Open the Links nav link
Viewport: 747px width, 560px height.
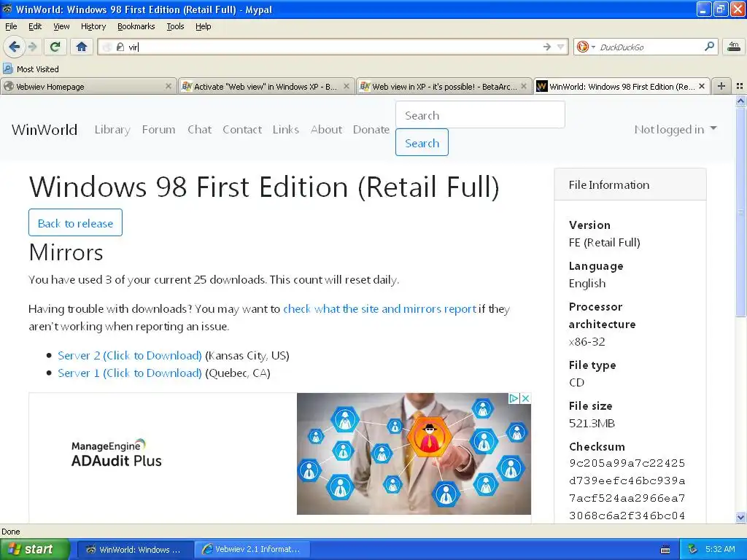[286, 130]
